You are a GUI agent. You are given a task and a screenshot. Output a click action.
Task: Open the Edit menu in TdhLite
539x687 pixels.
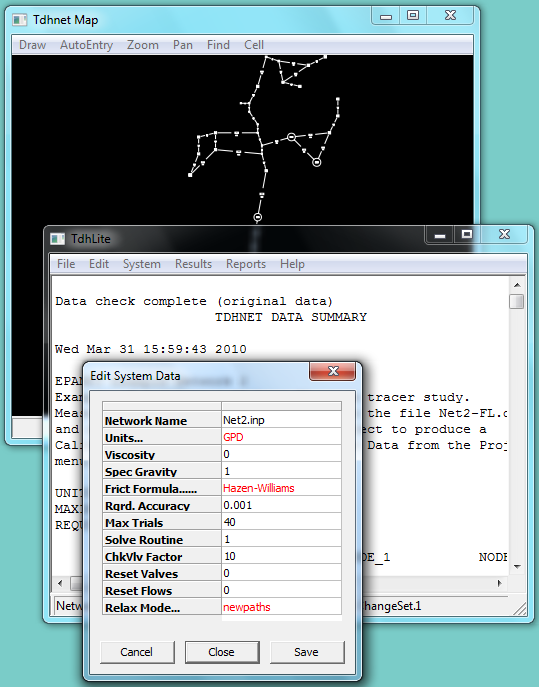pyautogui.click(x=99, y=264)
